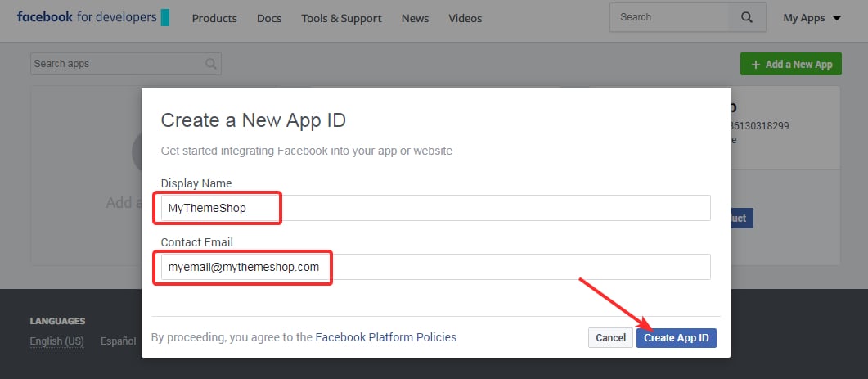This screenshot has width=868, height=379.
Task: Open the Products menu
Action: click(214, 18)
